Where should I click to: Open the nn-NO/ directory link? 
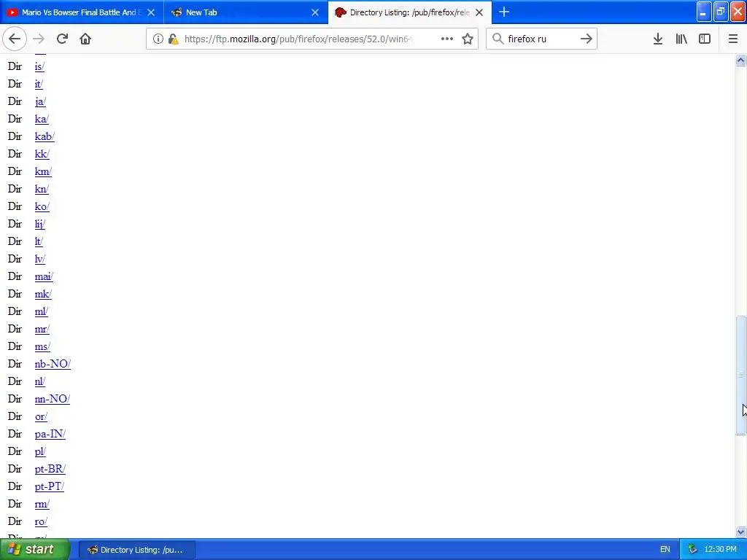[x=53, y=399]
